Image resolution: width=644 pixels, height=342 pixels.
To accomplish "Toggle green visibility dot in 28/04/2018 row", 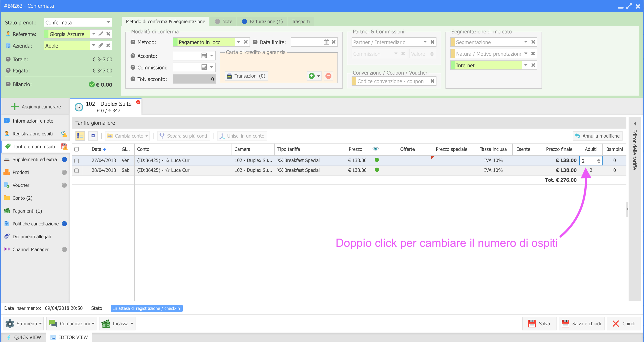I will point(377,170).
